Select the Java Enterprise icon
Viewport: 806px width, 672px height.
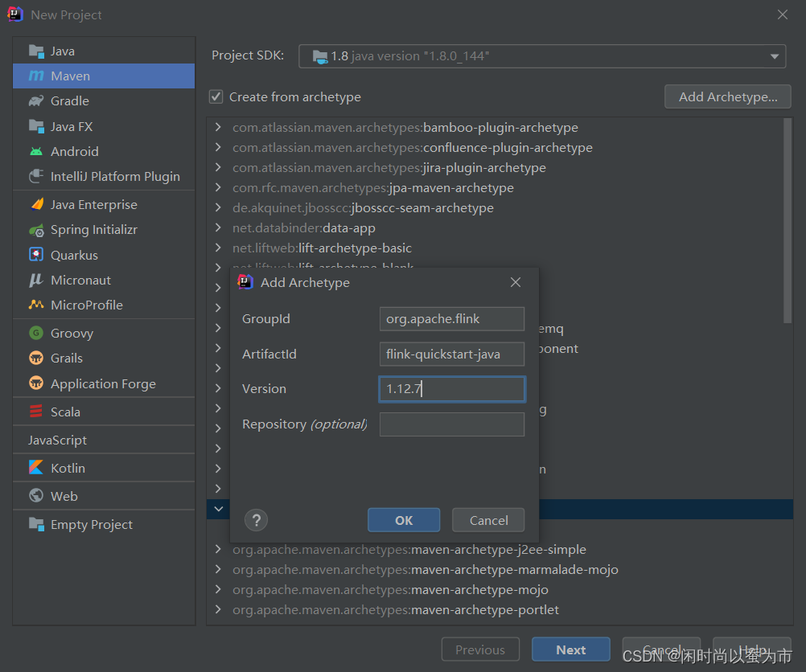[36, 204]
